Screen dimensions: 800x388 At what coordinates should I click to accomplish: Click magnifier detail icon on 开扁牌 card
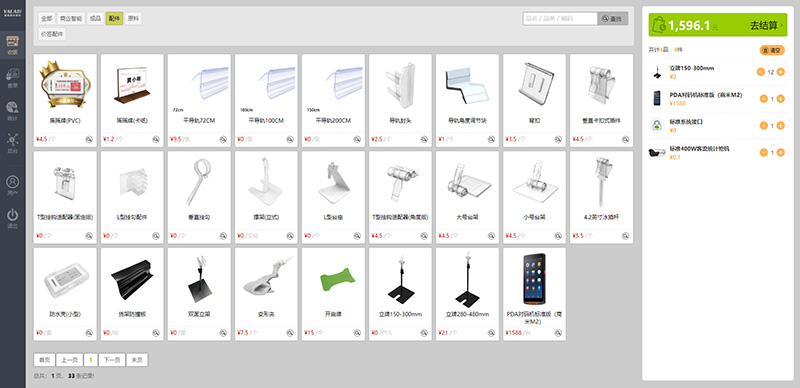coord(357,333)
